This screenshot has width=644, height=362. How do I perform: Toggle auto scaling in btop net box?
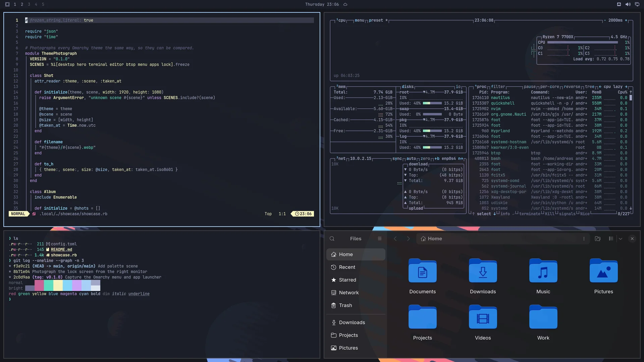(411, 159)
